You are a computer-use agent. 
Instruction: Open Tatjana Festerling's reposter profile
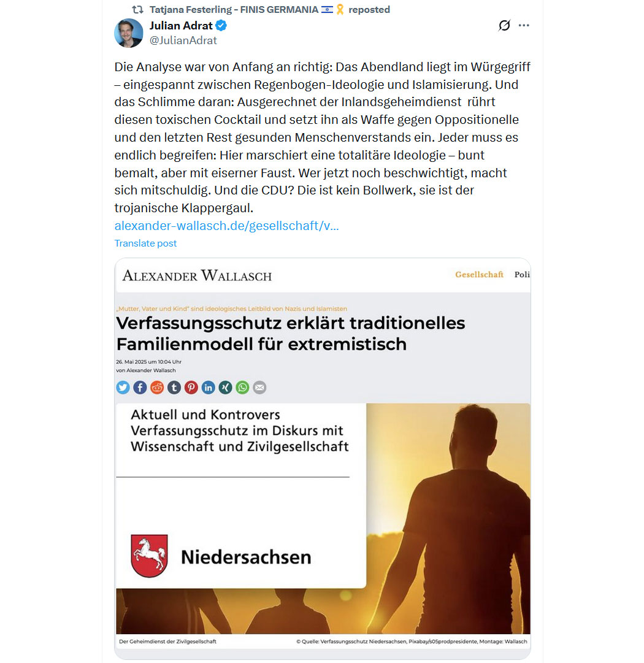tap(234, 9)
